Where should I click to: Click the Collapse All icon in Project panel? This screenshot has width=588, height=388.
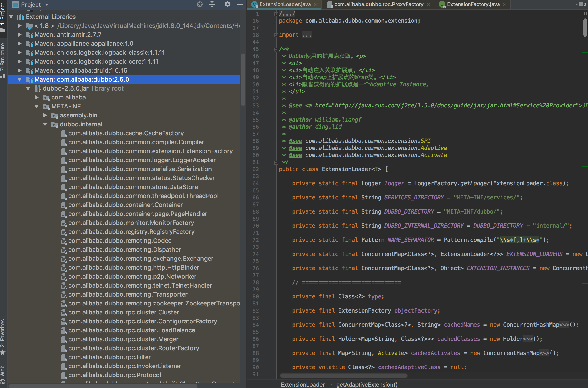[212, 4]
